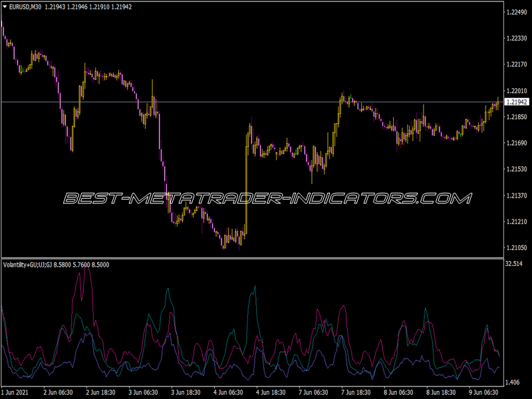Select price scale value 1.22490
This screenshot has height=399, width=532.
[x=517, y=12]
